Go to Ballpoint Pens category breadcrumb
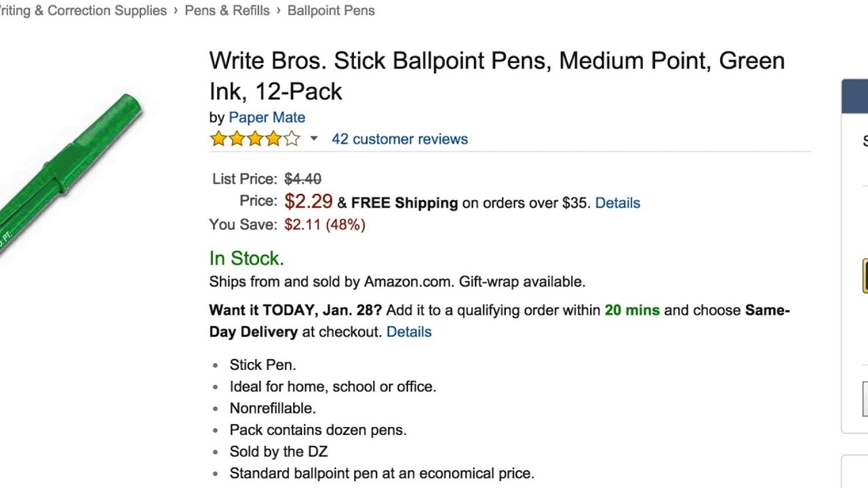 point(331,11)
